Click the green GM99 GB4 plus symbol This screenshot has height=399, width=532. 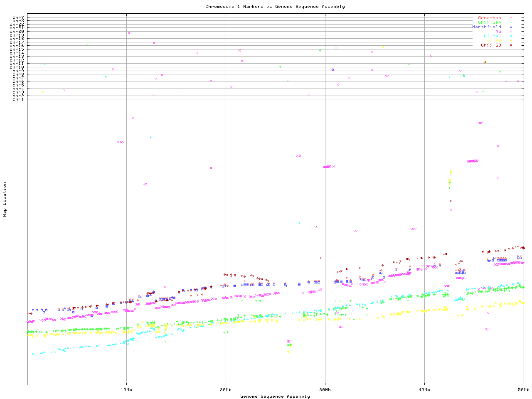coord(511,22)
